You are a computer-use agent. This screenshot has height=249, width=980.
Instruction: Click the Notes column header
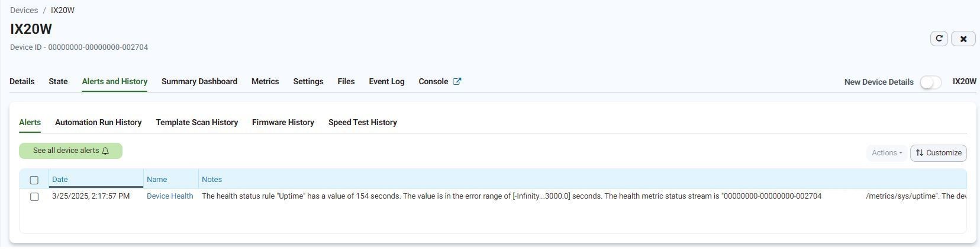click(x=212, y=179)
